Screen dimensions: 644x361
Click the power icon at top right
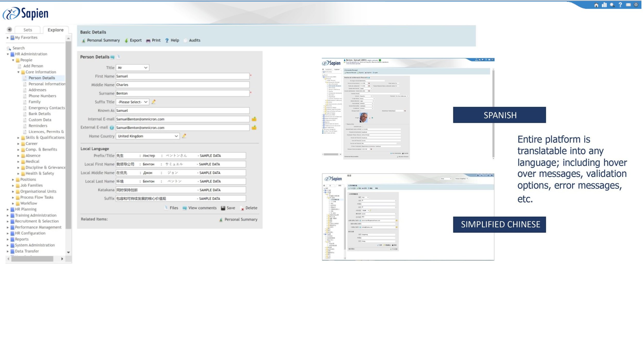tap(636, 5)
